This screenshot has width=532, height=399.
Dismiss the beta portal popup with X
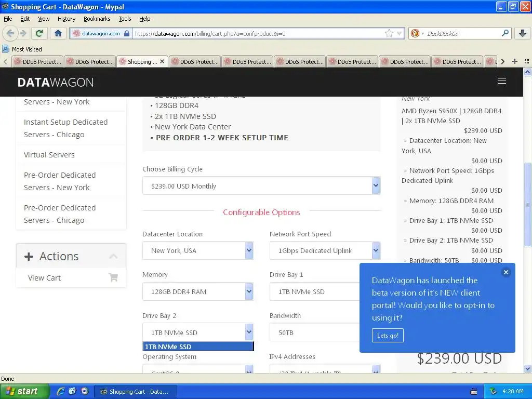tap(506, 272)
